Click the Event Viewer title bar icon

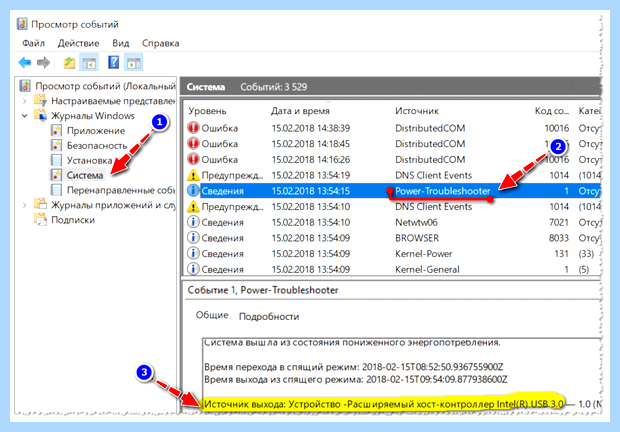[x=22, y=24]
